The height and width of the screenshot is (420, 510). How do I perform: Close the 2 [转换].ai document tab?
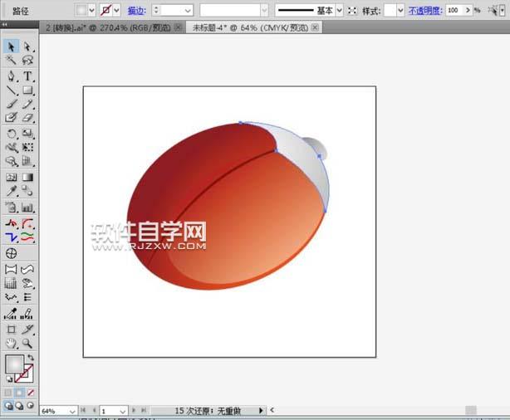click(179, 27)
